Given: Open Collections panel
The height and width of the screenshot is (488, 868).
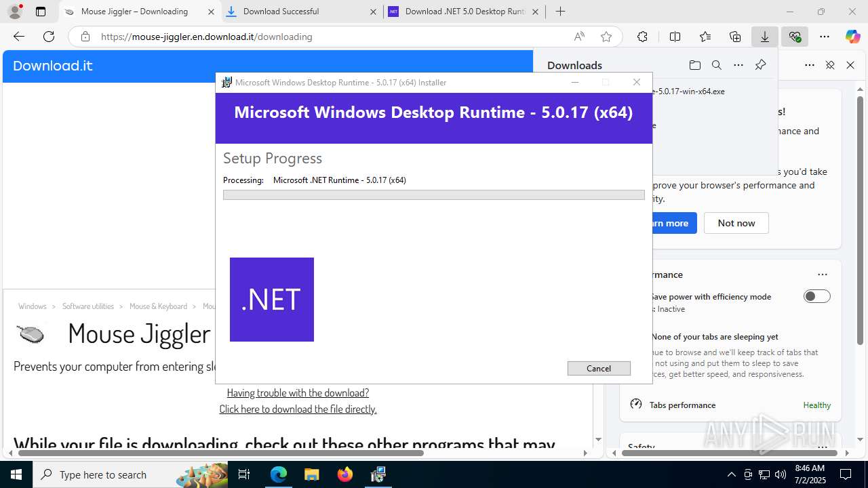Looking at the screenshot, I should coord(735,37).
